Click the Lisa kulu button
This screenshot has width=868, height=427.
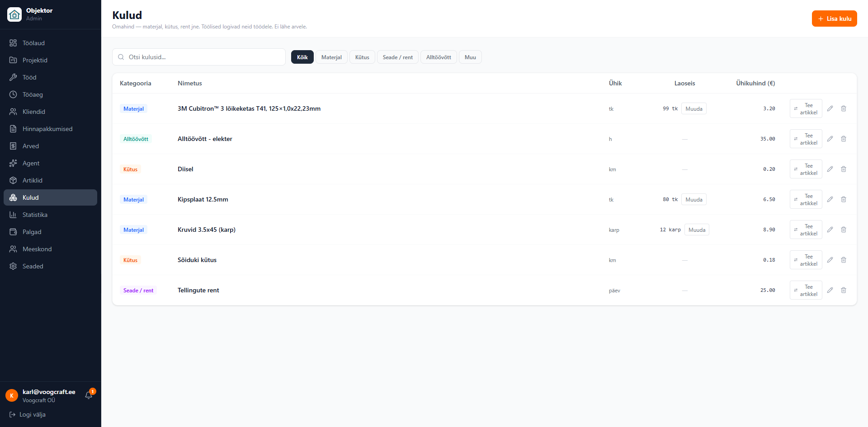835,19
